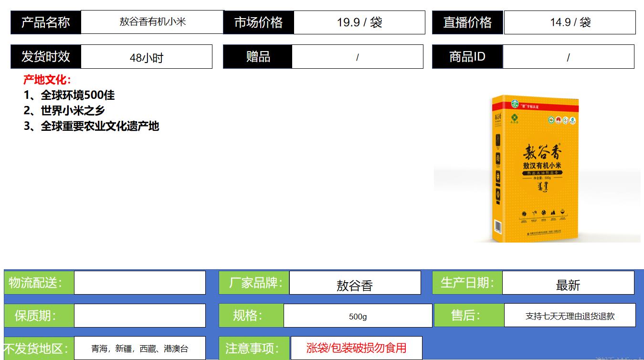Select the 发货时效 field showing 48小时
Viewport: 644px width, 360px height.
[146, 57]
